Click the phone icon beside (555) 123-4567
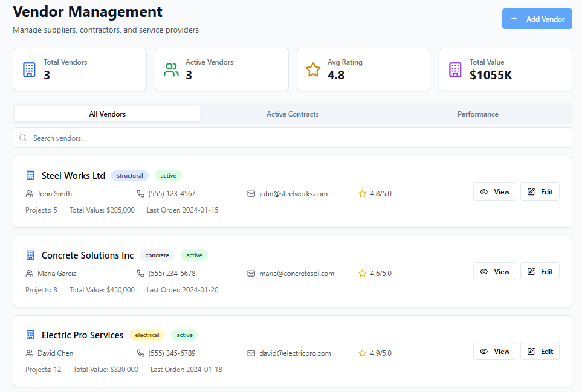This screenshot has width=582, height=392. (141, 194)
